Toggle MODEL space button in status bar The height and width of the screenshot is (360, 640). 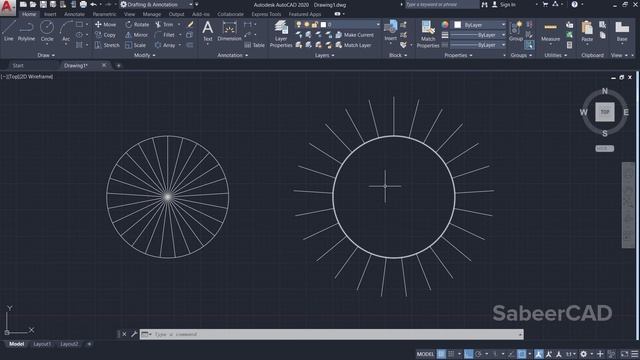(x=425, y=354)
